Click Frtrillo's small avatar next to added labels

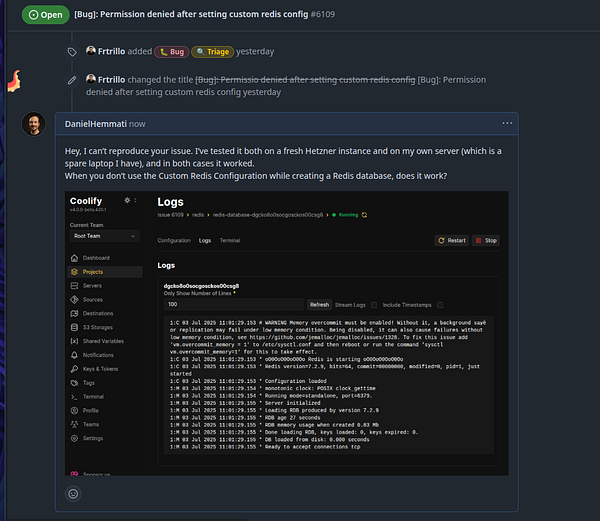(x=91, y=50)
